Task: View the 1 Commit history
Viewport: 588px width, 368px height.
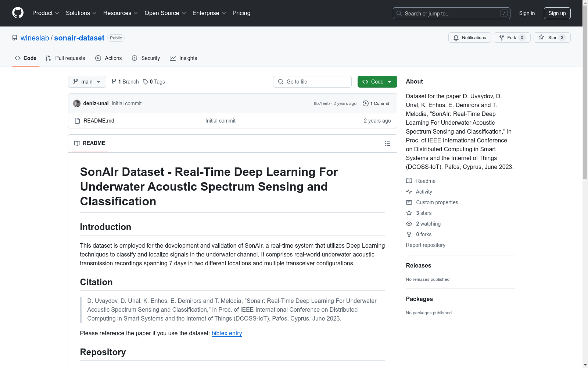Action: click(376, 103)
